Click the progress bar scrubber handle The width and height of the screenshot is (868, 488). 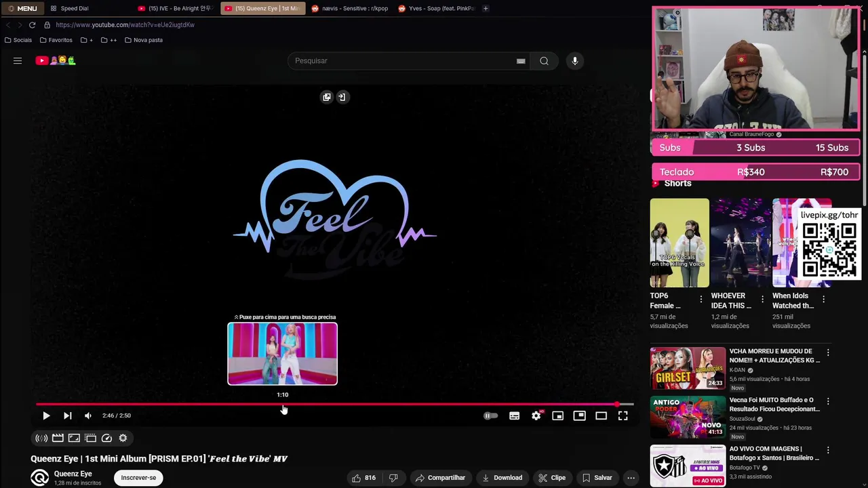(x=616, y=404)
